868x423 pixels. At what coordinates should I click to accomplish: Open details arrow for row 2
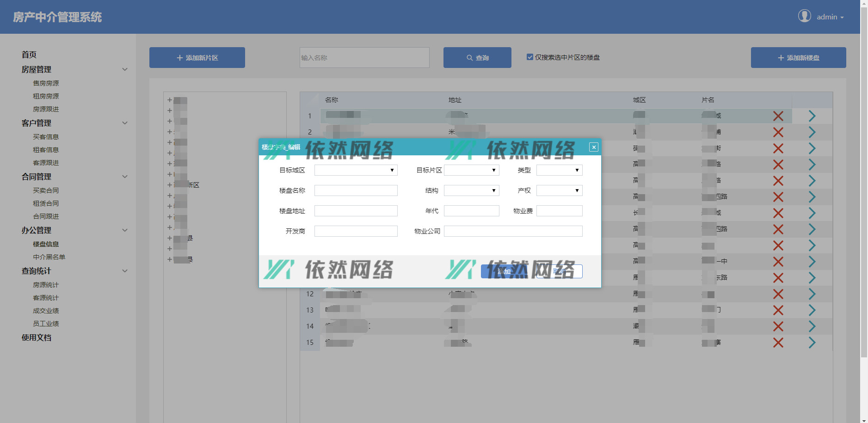point(812,132)
